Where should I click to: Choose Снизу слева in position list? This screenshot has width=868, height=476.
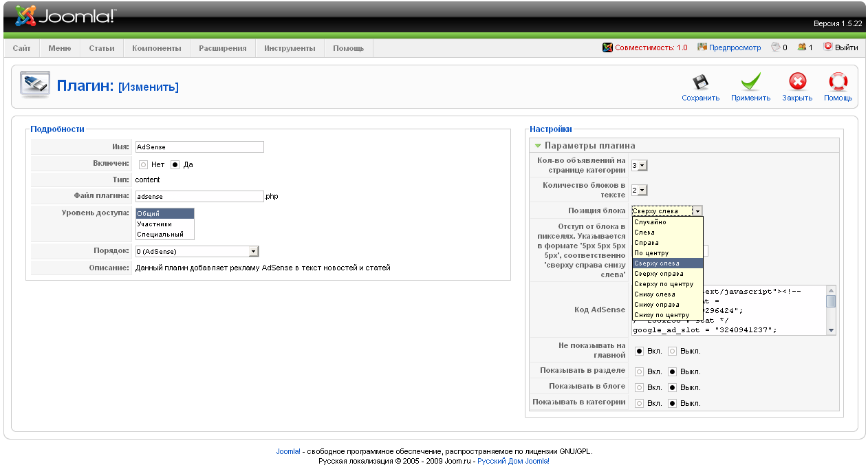668,294
